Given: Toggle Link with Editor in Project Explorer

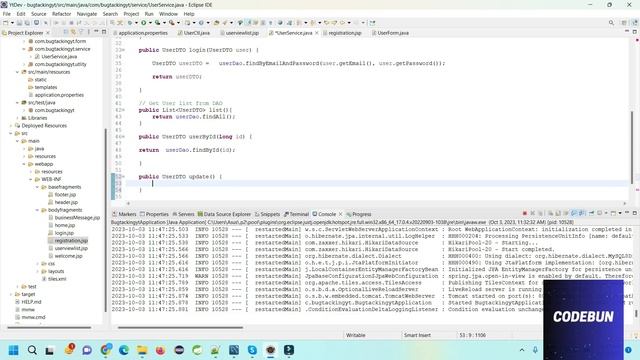Looking at the screenshot, I should [73, 32].
